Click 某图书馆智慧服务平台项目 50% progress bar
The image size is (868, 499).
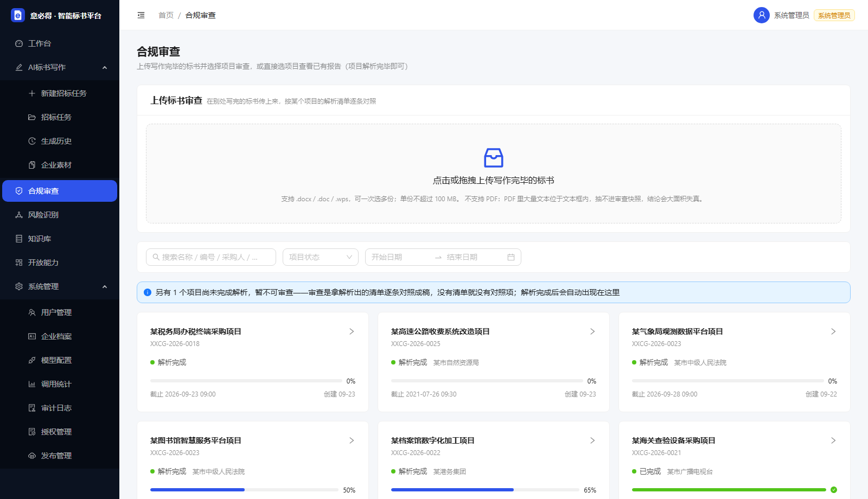244,490
